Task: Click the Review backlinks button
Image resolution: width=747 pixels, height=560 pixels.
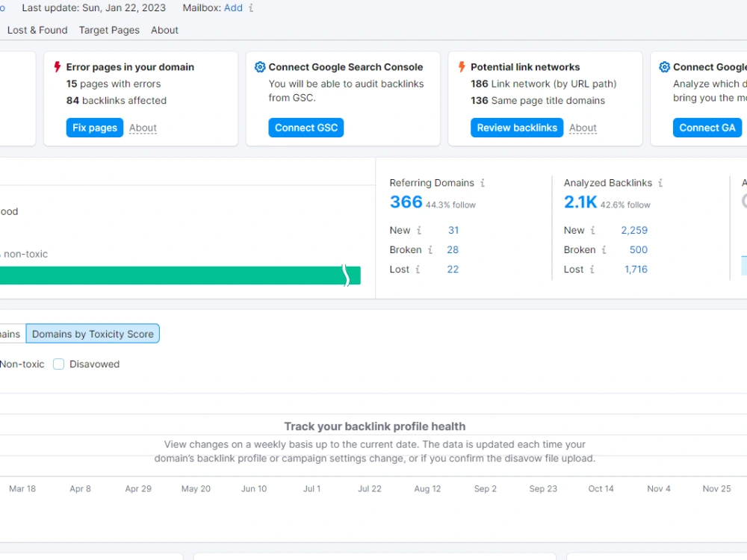Action: tap(517, 128)
